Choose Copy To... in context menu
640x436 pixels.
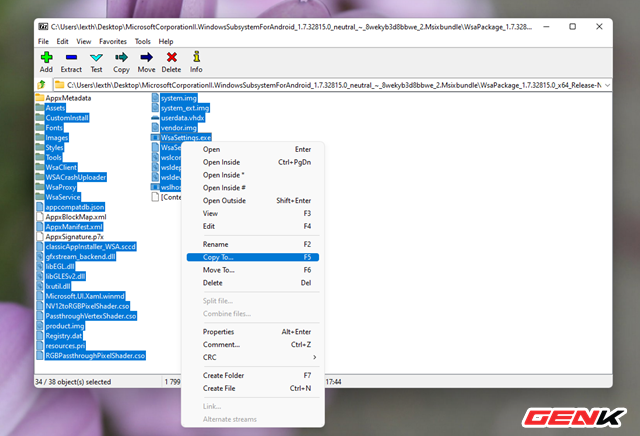[253, 257]
